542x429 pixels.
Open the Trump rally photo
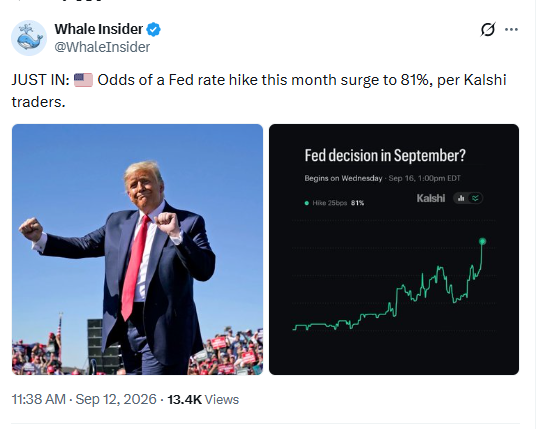tap(137, 249)
